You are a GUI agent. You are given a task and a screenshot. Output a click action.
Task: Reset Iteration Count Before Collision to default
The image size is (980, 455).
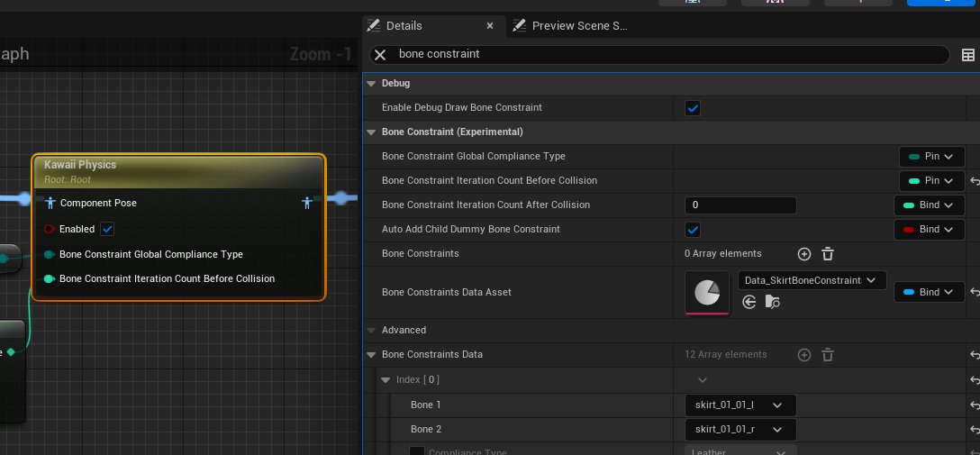tap(975, 181)
